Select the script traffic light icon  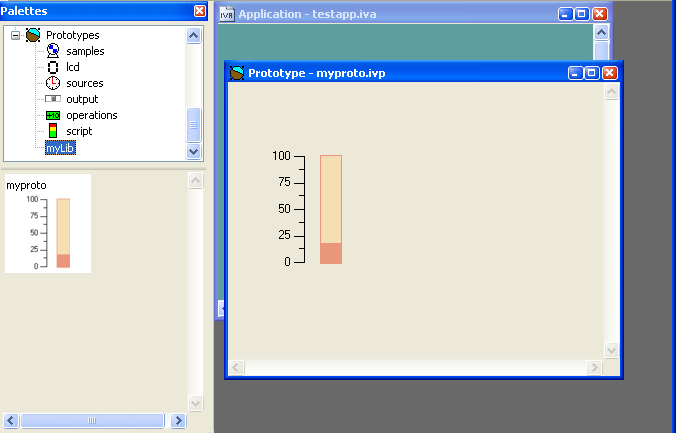[53, 131]
